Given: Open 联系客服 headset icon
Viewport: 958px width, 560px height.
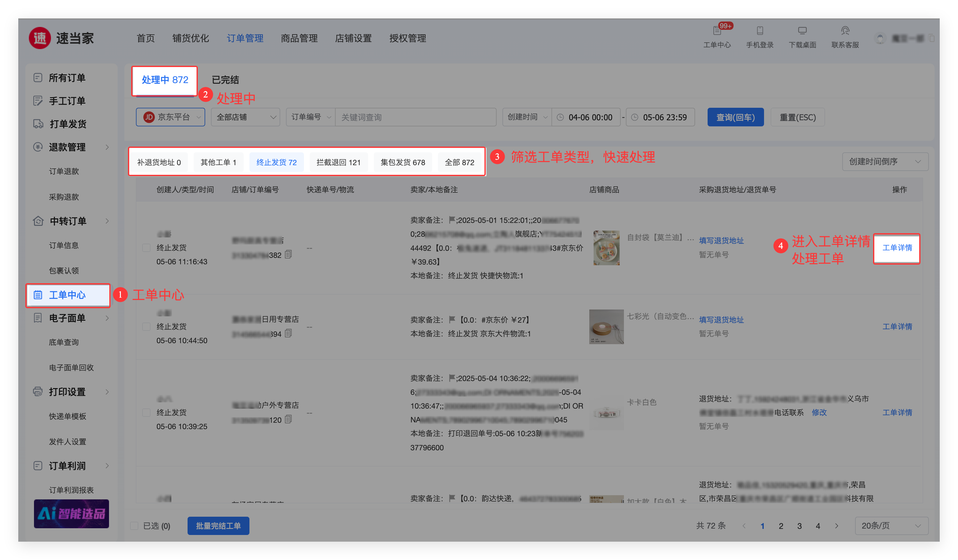Looking at the screenshot, I should 845,31.
